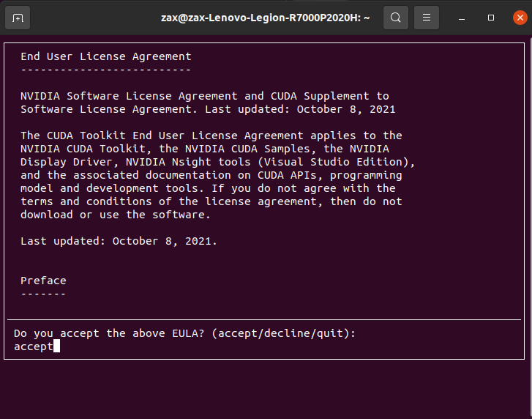Click the Preface section heading
This screenshot has width=532, height=419.
pos(43,281)
